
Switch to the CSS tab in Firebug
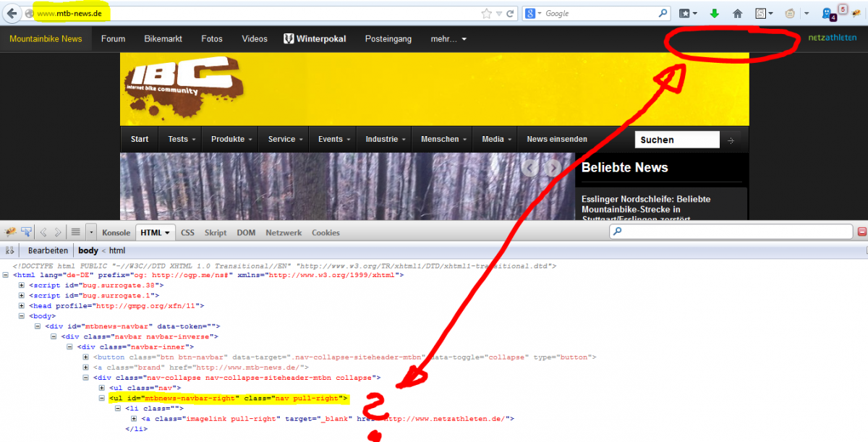187,233
